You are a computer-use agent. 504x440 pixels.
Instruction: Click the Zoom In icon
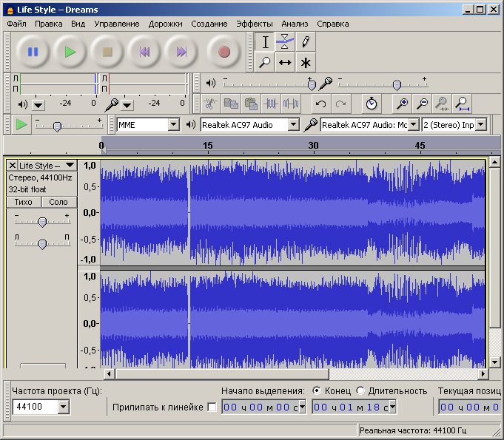[x=402, y=104]
